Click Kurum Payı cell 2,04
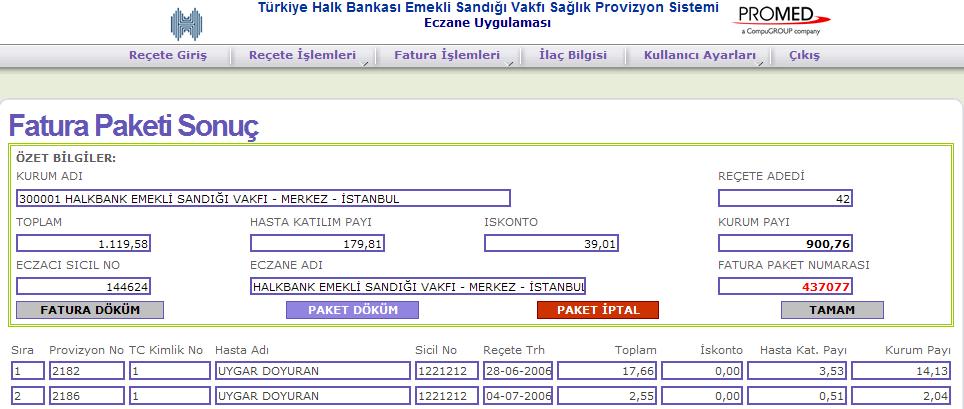The width and height of the screenshot is (964, 409). [x=901, y=395]
